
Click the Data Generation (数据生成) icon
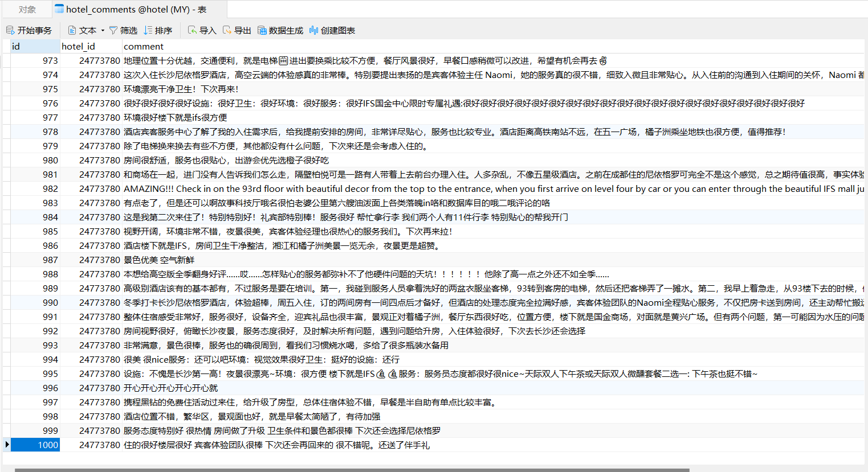click(x=262, y=30)
